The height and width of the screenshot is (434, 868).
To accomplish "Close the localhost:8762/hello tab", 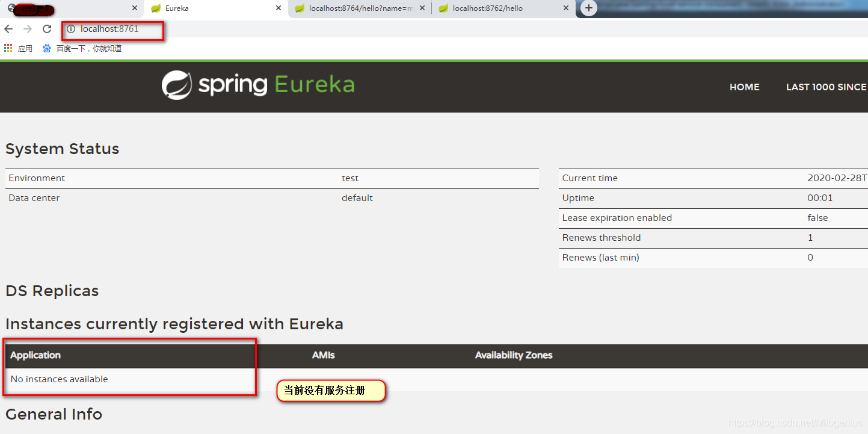I will tap(565, 8).
